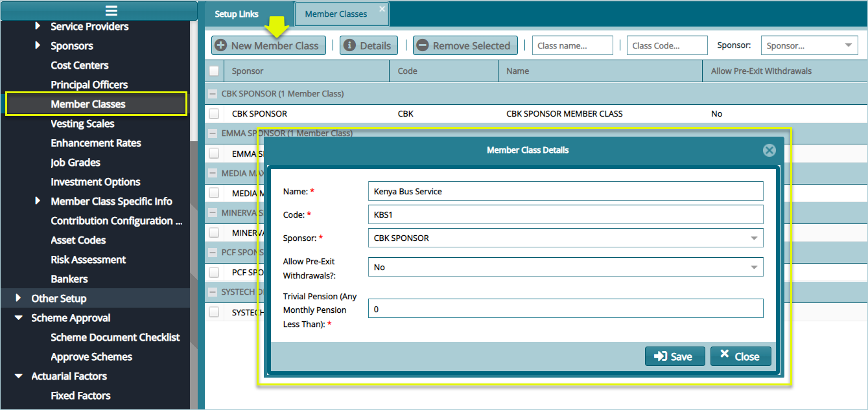Switch to the Setup Links tab
Image resolution: width=868 pixels, height=410 pixels.
click(x=237, y=14)
